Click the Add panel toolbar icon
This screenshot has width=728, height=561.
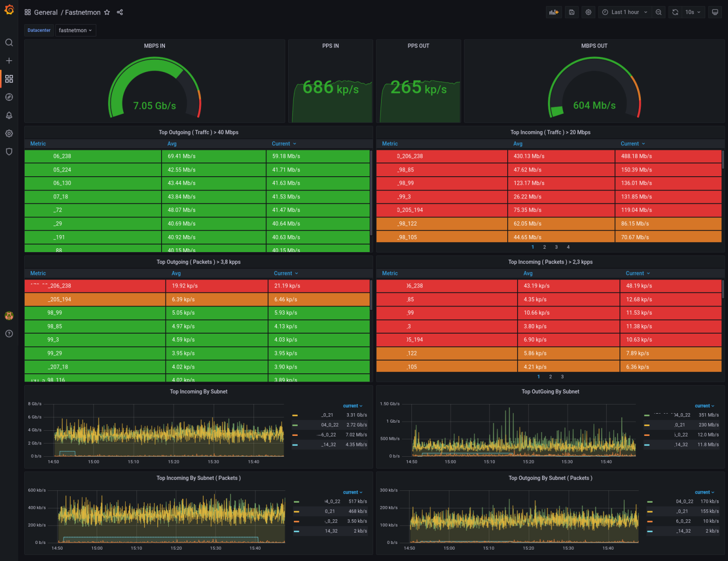click(554, 12)
